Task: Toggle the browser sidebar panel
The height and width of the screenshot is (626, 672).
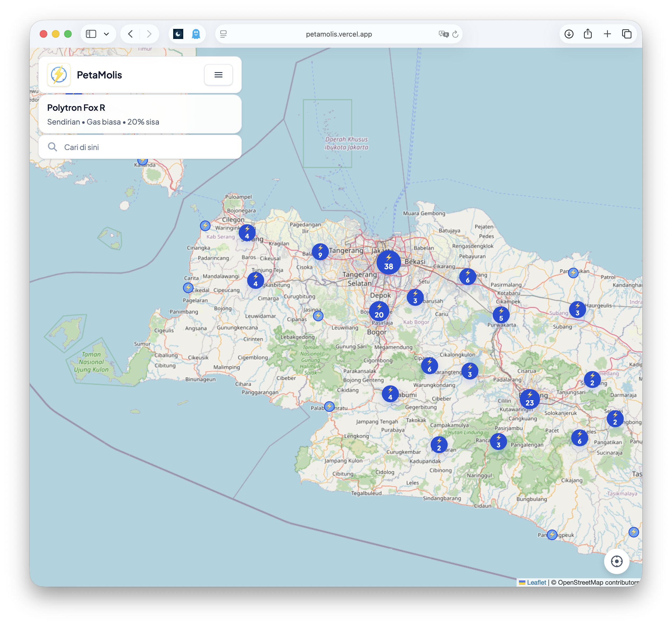Action: point(91,34)
